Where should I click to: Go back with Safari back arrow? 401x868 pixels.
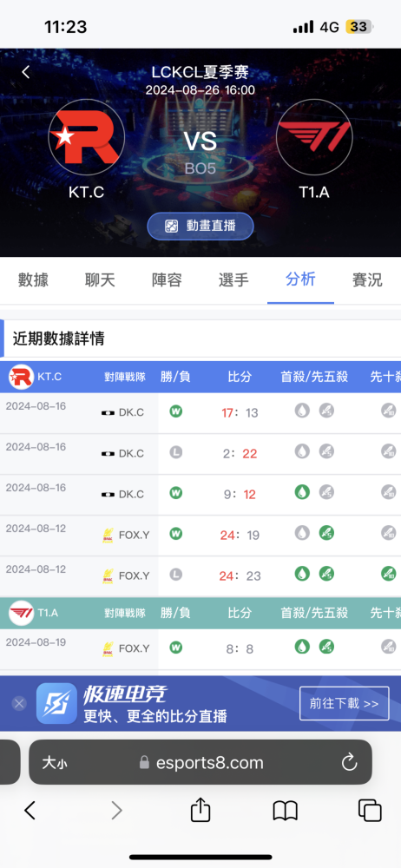[x=30, y=811]
